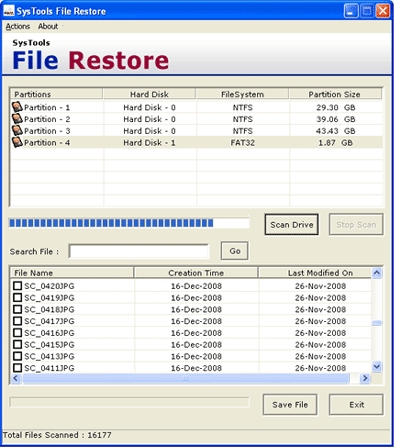Click the file name SC_0411JPG
Viewport: 394px width, 448px height.
pyautogui.click(x=49, y=368)
